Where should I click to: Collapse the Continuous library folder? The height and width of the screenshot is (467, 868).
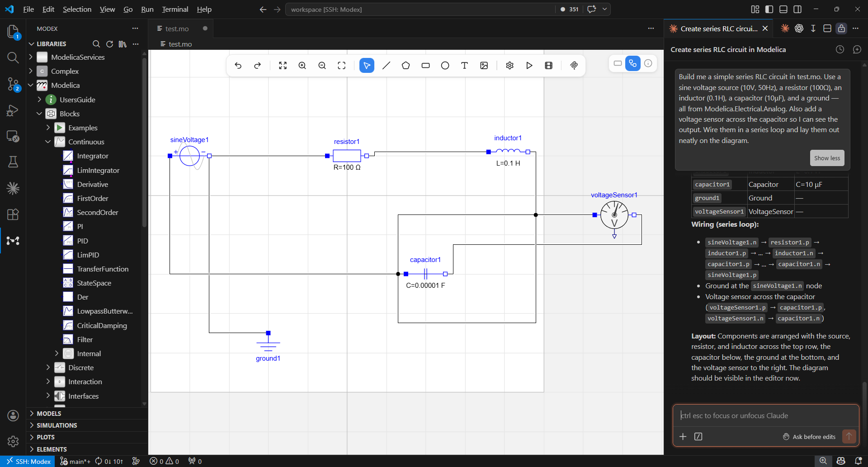click(x=48, y=142)
